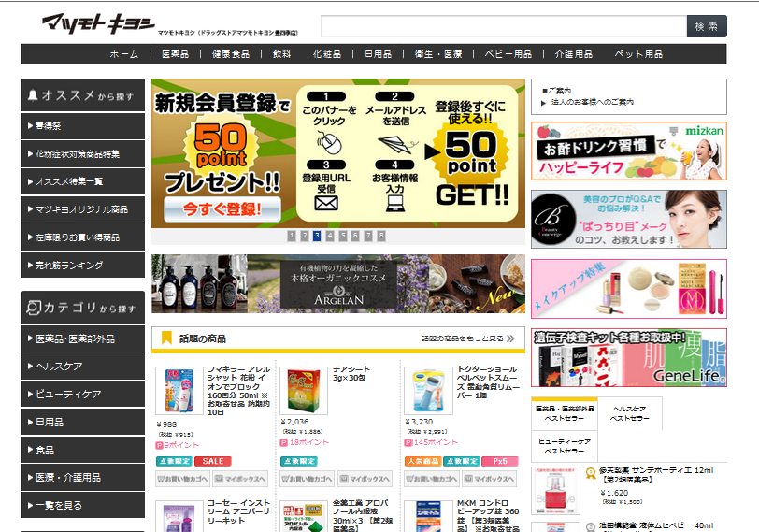Screen dimensions: 759x532
Task: Open the mizkan お酢ドリンク習慣 banner
Action: (629, 151)
